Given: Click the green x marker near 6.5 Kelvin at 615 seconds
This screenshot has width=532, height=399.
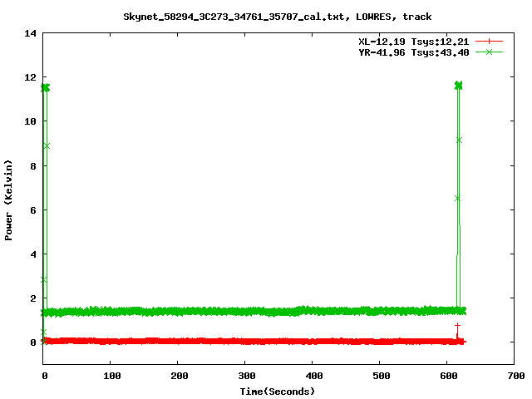Looking at the screenshot, I should [x=457, y=199].
